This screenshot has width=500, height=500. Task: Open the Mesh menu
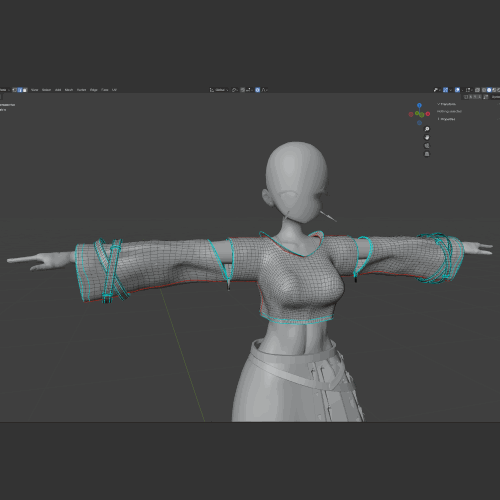click(69, 90)
